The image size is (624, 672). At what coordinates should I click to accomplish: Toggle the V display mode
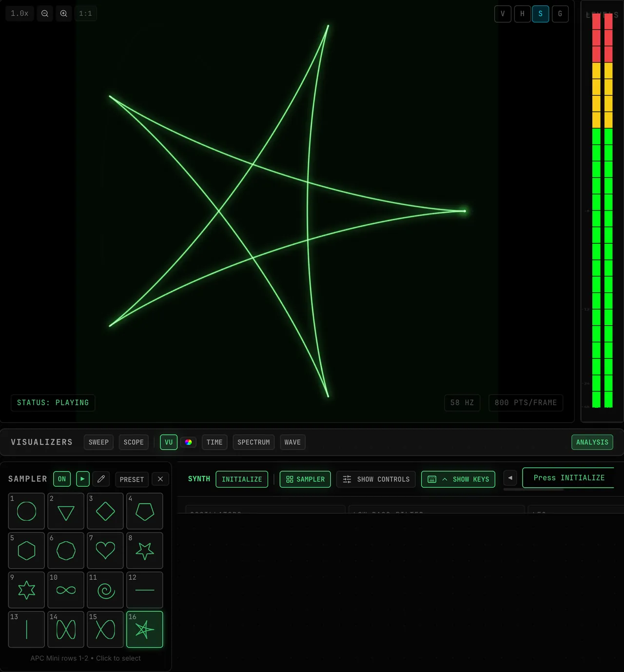coord(503,14)
